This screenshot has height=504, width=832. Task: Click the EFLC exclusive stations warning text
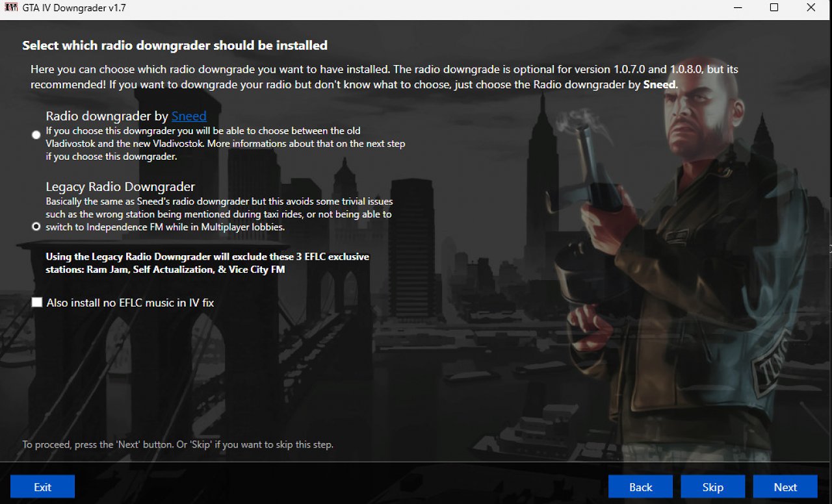coord(207,263)
